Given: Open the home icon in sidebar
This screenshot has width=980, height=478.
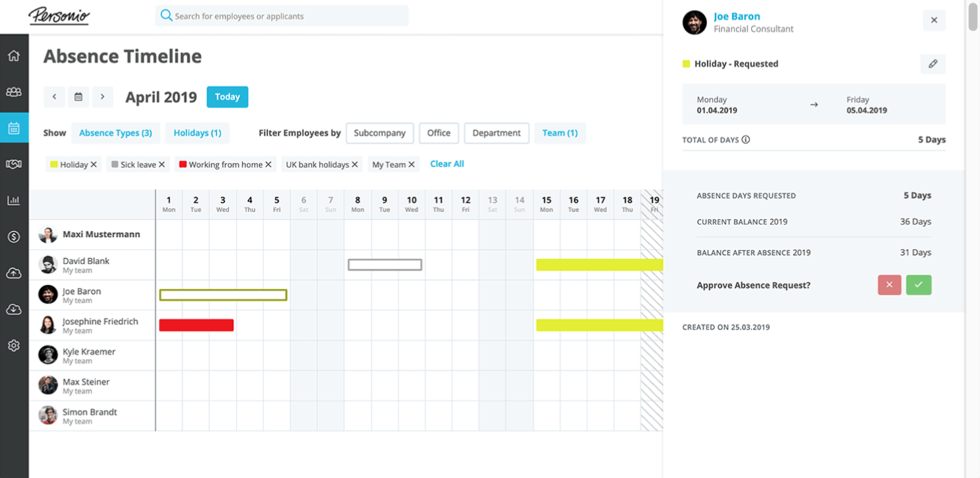Looking at the screenshot, I should (x=14, y=56).
